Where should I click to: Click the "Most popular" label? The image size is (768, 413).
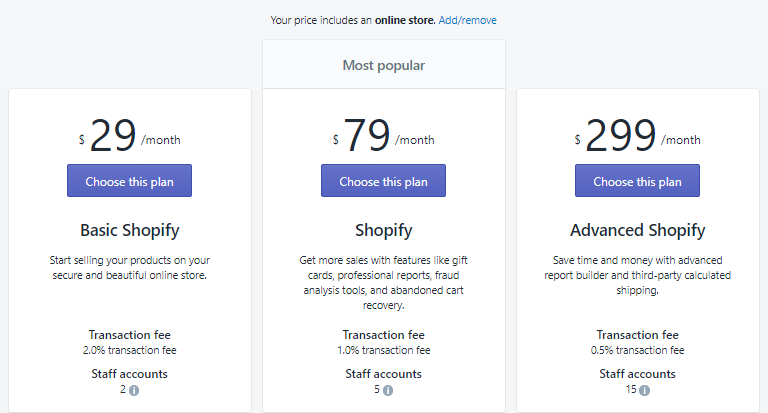(x=384, y=65)
